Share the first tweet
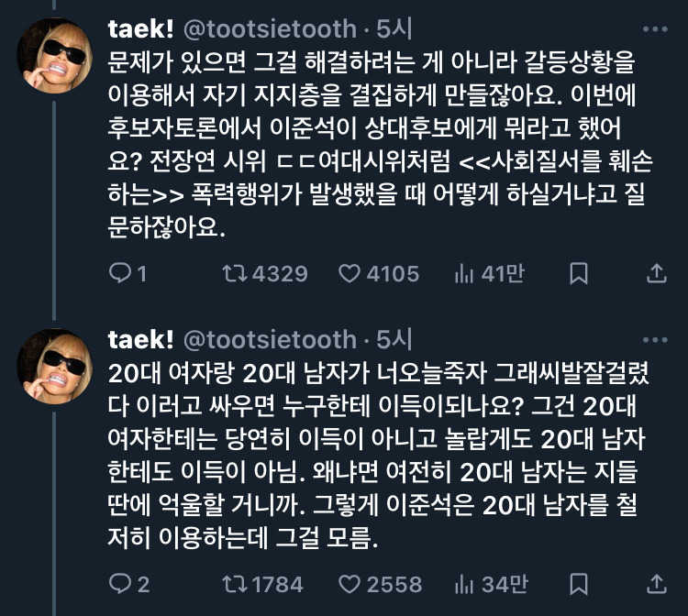Viewport: 688px width, 616px height. pyautogui.click(x=657, y=273)
